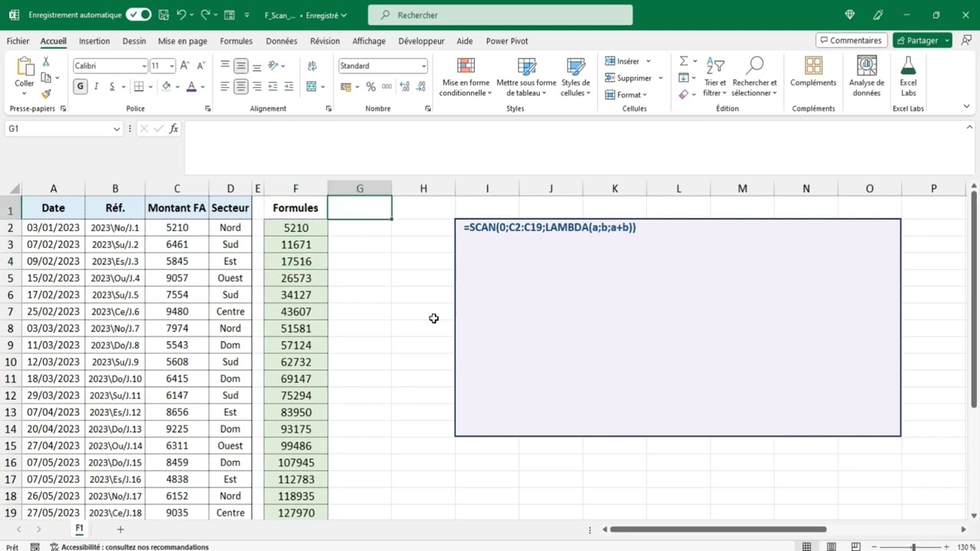980x551 pixels.
Task: Click the add decimal places icon
Action: tap(404, 86)
